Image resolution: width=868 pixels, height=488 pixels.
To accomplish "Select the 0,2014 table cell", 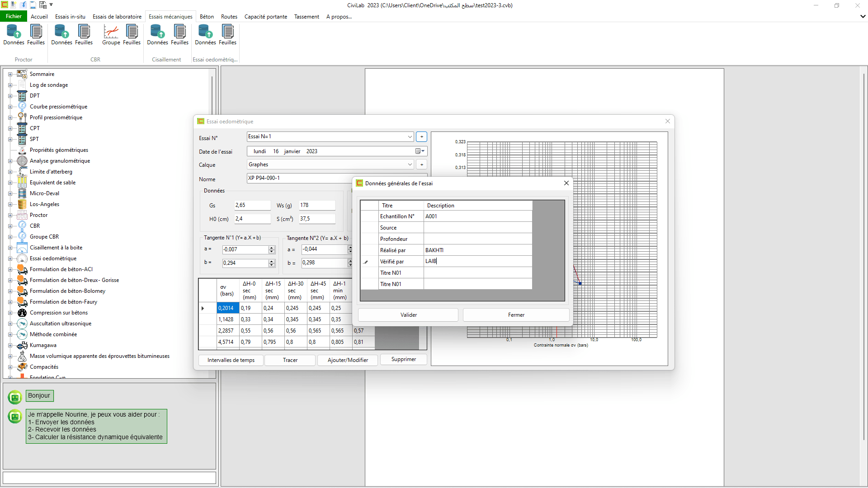I will [x=228, y=308].
